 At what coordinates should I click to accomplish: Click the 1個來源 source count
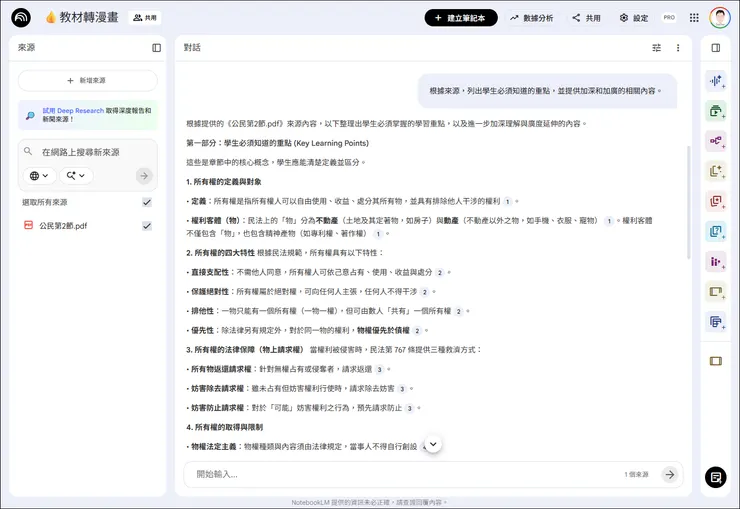636,475
